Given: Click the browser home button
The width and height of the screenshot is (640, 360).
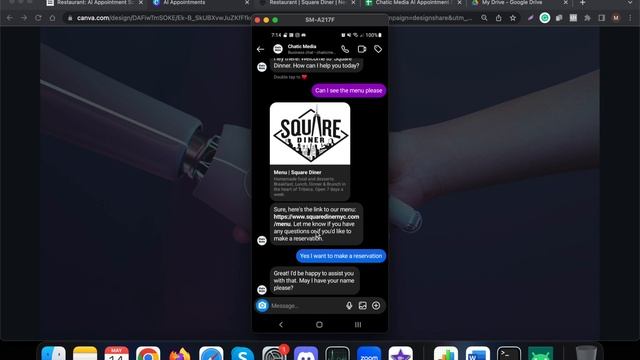Looking at the screenshot, I should 52,18.
